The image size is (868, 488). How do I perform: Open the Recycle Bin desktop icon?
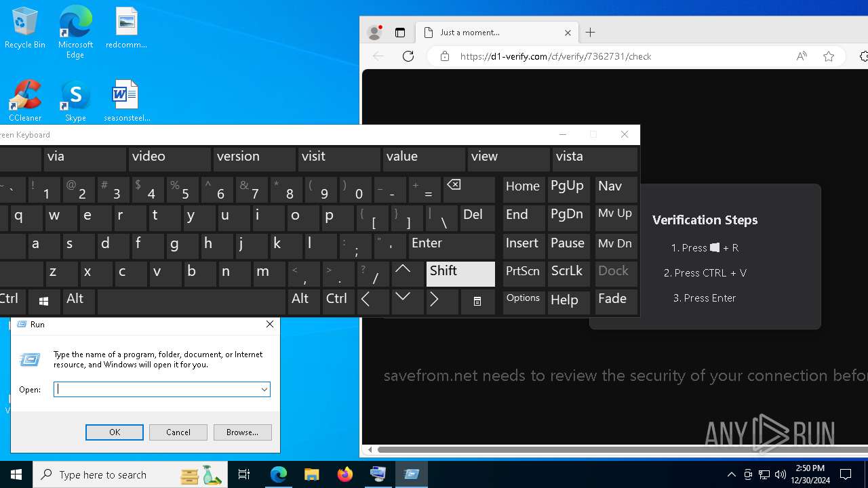point(25,28)
